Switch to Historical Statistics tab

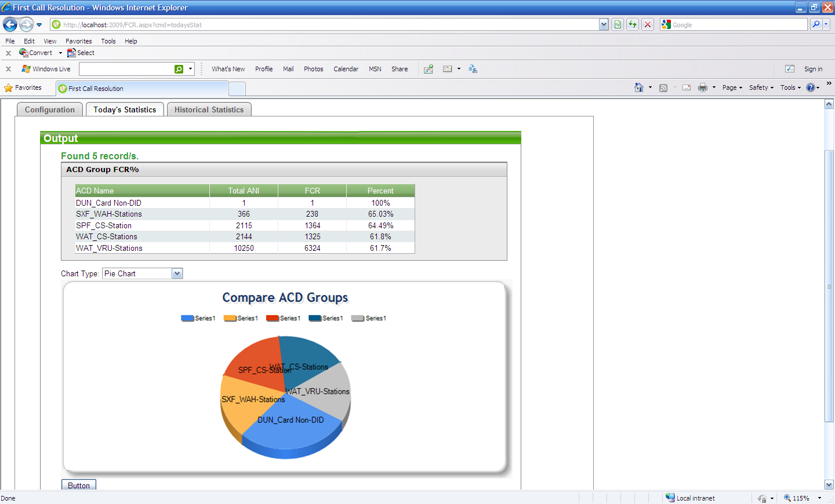click(209, 109)
